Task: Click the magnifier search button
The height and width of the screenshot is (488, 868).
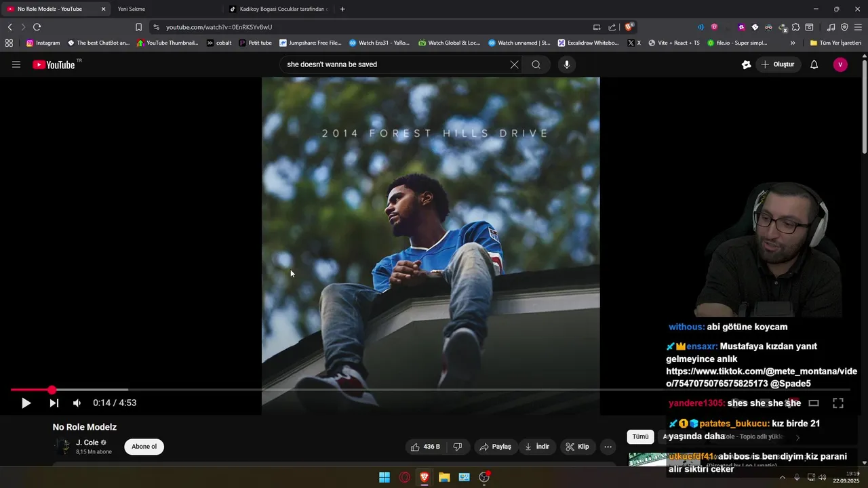Action: 536,64
